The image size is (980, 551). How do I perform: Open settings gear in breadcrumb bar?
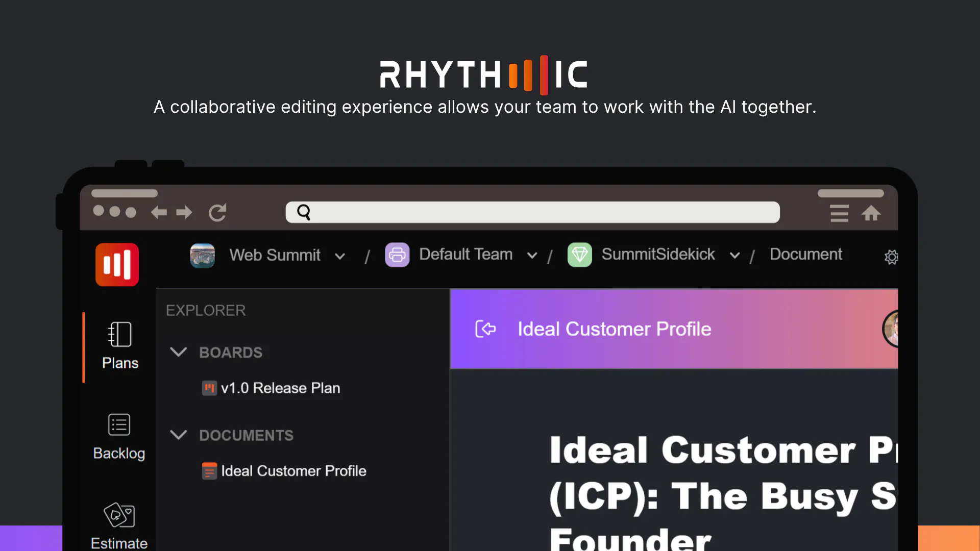(891, 257)
